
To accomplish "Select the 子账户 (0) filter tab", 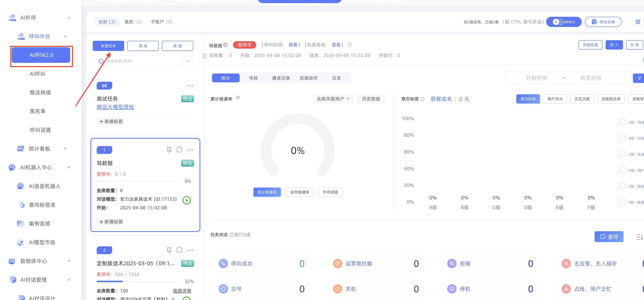I will point(162,22).
